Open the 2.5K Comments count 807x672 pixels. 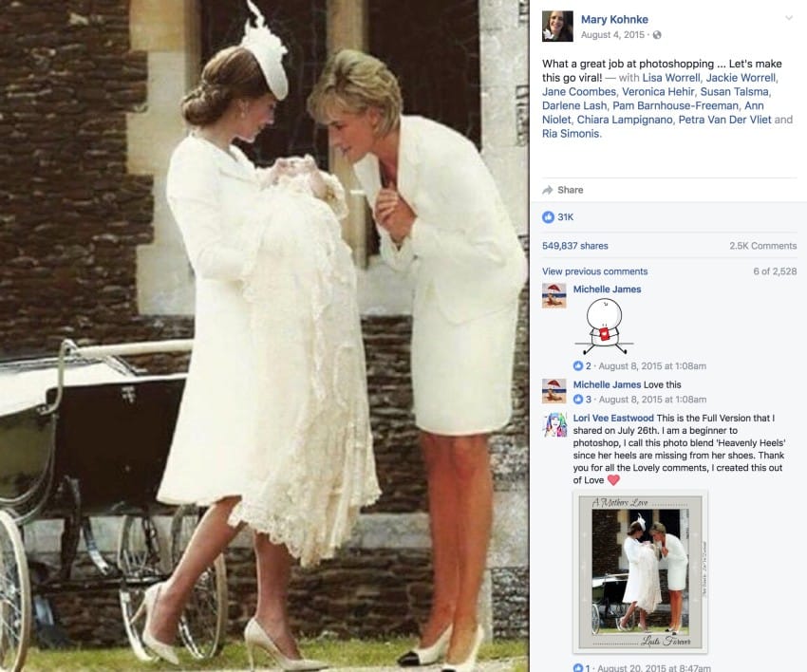tap(762, 246)
